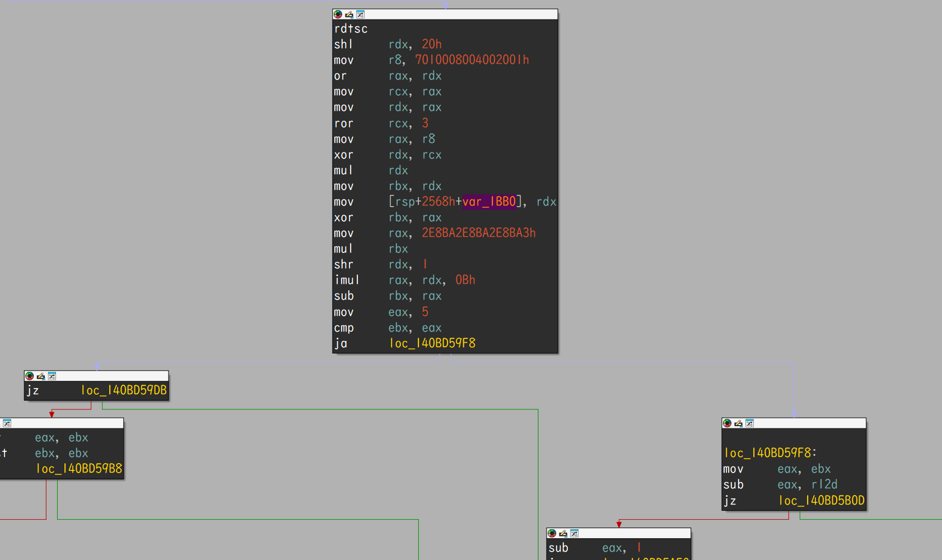Click pencil icon on loc_140BD59F8 block
942x560 pixels.
[x=738, y=423]
